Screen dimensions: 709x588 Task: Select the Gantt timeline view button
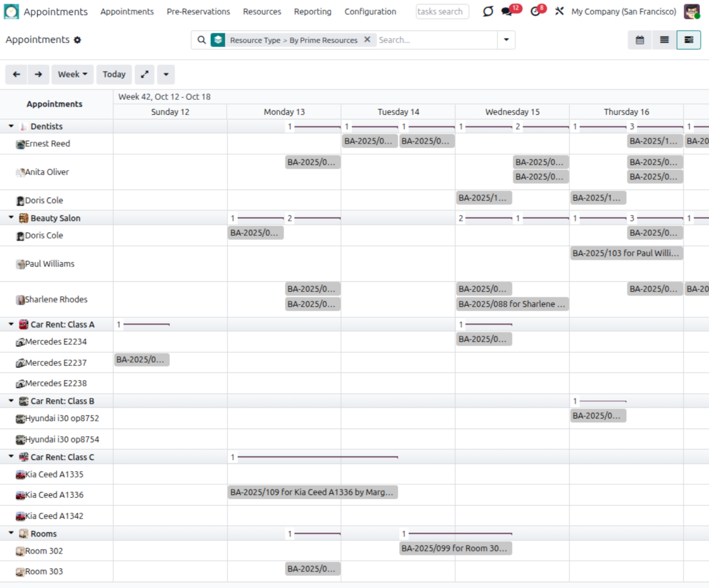(688, 40)
